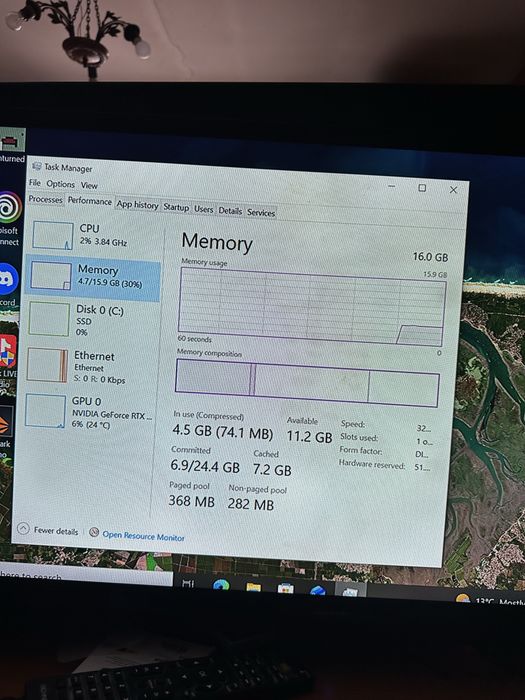The width and height of the screenshot is (525, 700).
Task: Click the Memory composition bar
Action: 307,383
